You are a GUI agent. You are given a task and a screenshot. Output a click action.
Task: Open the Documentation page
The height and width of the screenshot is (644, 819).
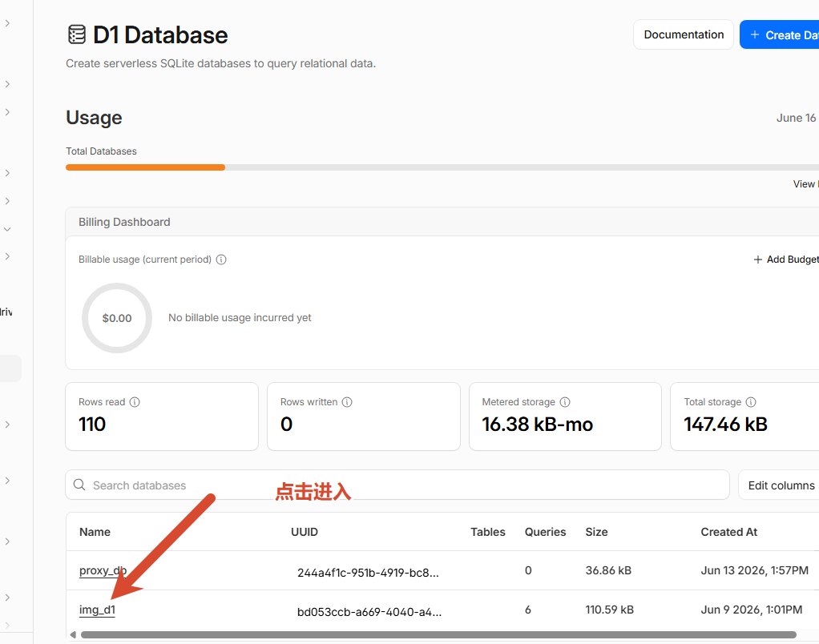tap(684, 34)
